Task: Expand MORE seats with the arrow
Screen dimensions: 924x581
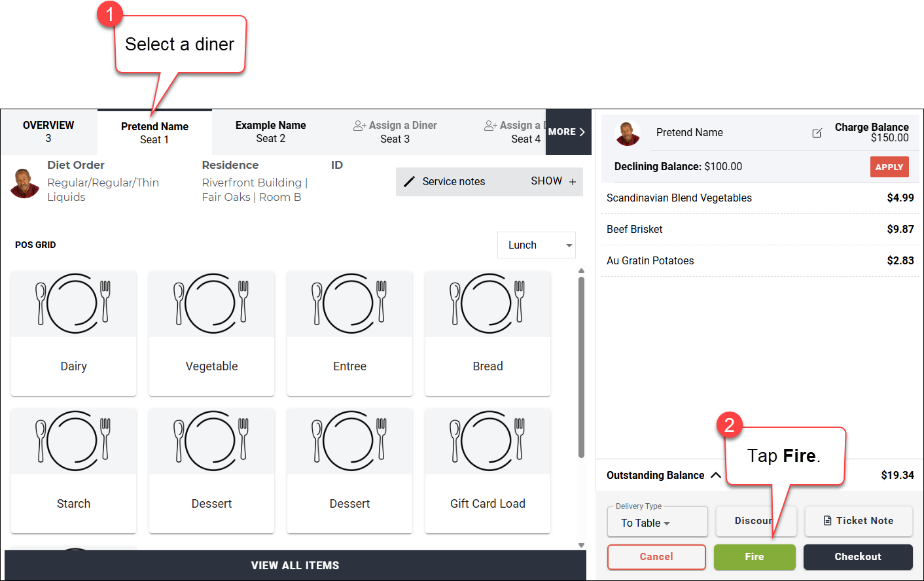Action: click(x=567, y=132)
